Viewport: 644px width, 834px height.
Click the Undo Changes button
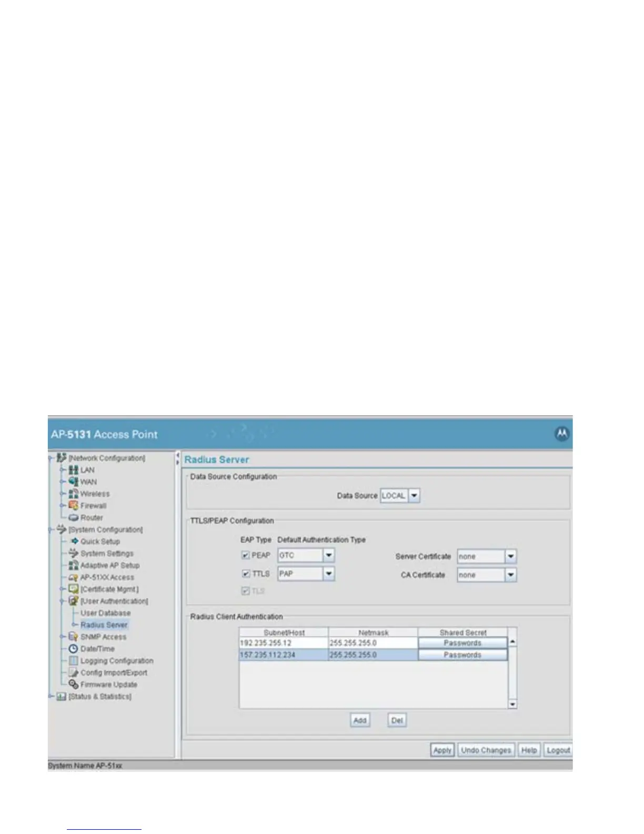486,750
